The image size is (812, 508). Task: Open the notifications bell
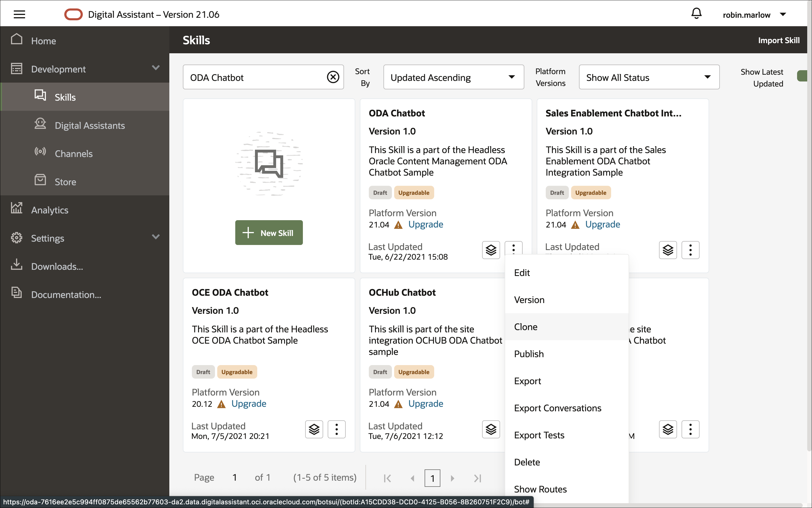click(x=696, y=14)
